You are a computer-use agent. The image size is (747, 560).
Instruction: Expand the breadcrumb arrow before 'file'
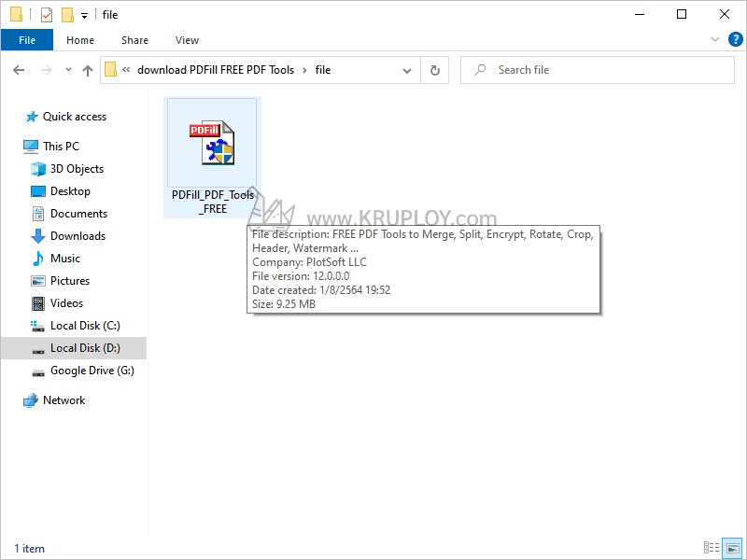click(x=304, y=71)
